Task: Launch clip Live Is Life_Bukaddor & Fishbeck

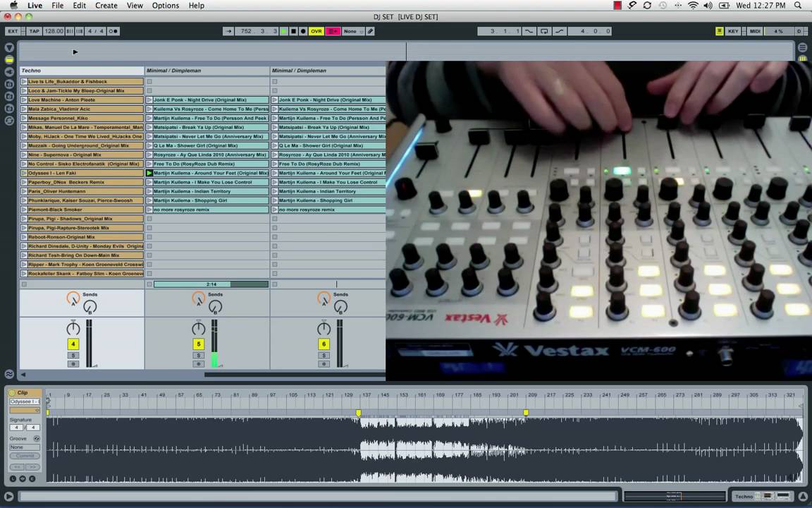Action: pyautogui.click(x=24, y=81)
